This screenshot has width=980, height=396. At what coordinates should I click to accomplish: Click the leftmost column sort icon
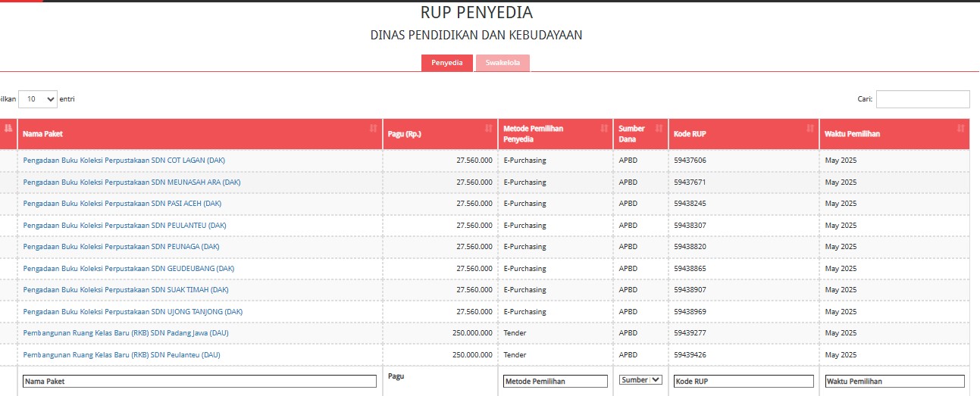click(x=8, y=129)
